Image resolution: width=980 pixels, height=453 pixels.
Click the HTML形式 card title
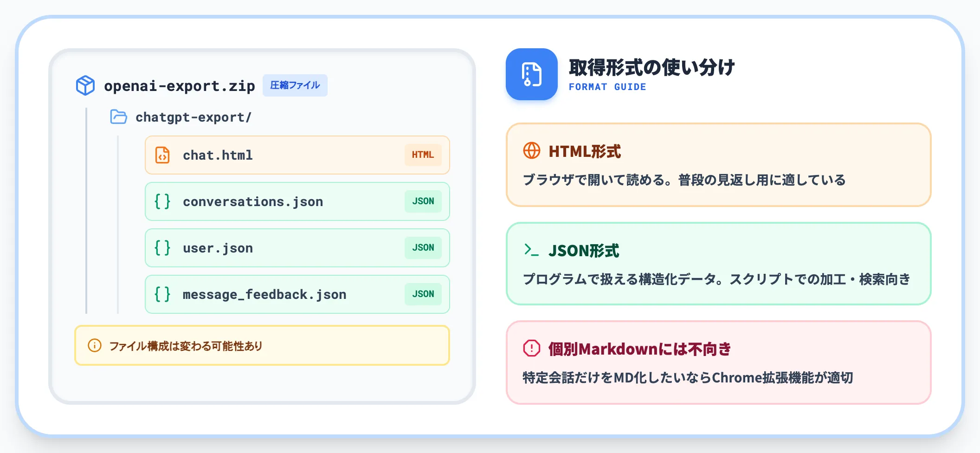(x=585, y=151)
